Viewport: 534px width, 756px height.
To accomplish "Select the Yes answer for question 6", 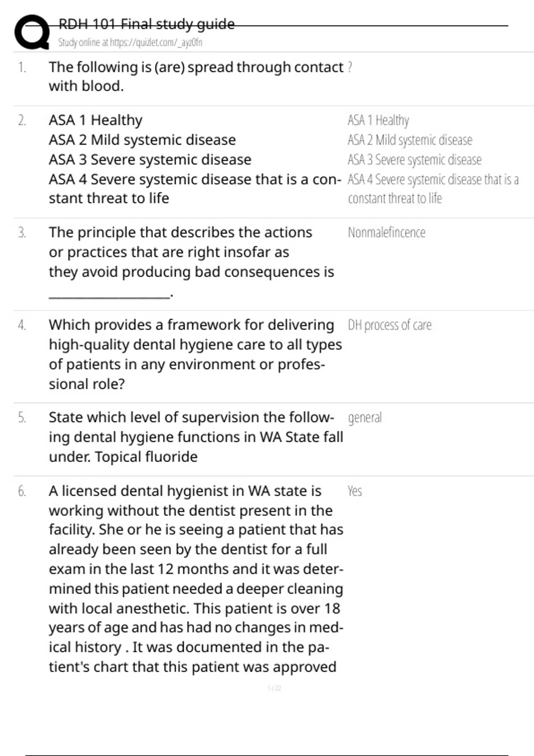I will pyautogui.click(x=355, y=491).
